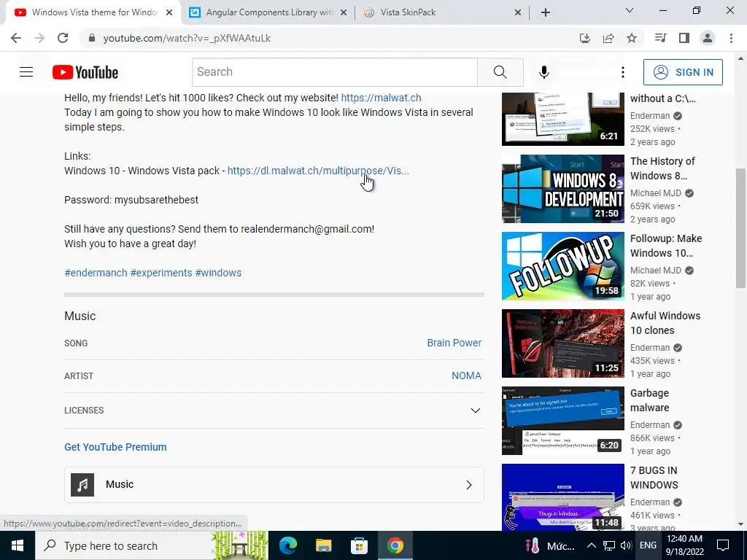Click the Music card chevron arrow
The image size is (747, 560).
click(x=469, y=485)
